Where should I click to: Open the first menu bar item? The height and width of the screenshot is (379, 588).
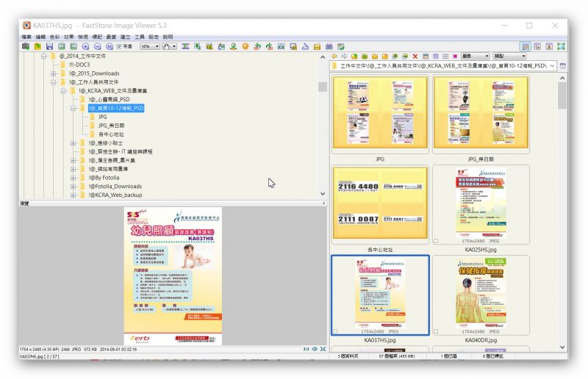point(26,37)
